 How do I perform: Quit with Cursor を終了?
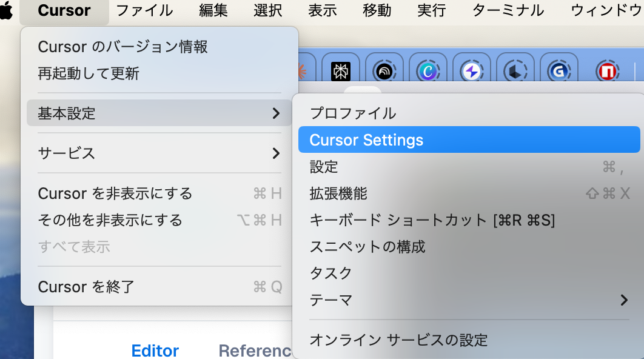coord(159,287)
